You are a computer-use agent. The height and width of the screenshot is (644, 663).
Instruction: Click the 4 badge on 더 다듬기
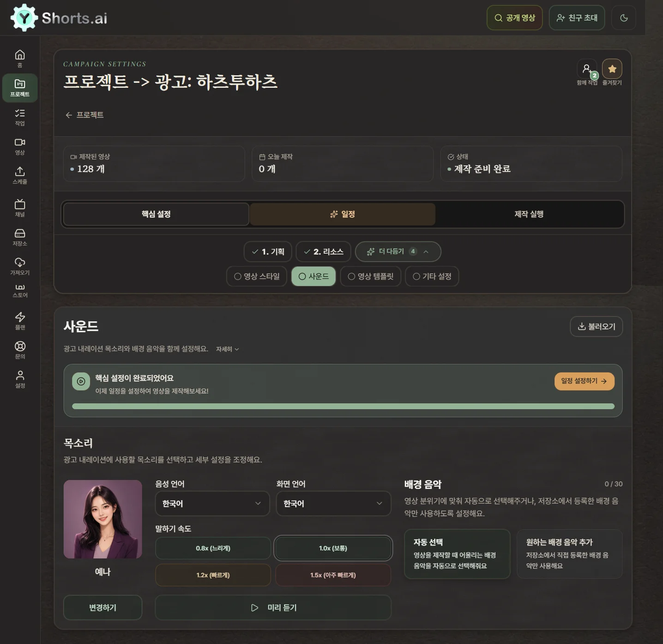click(413, 251)
